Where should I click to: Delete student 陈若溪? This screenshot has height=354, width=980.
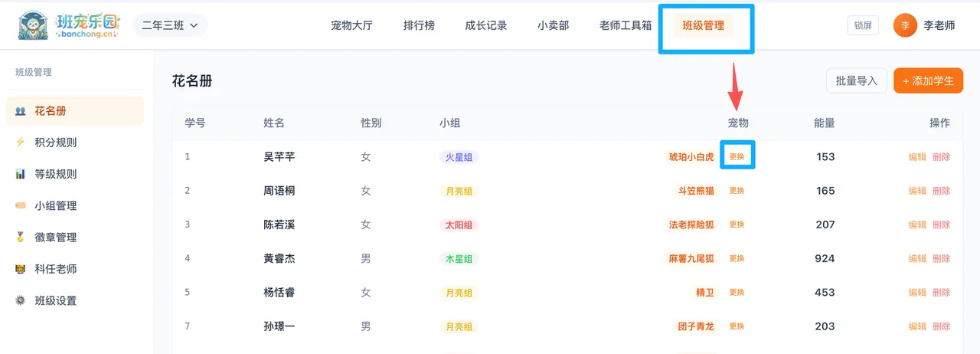(942, 225)
